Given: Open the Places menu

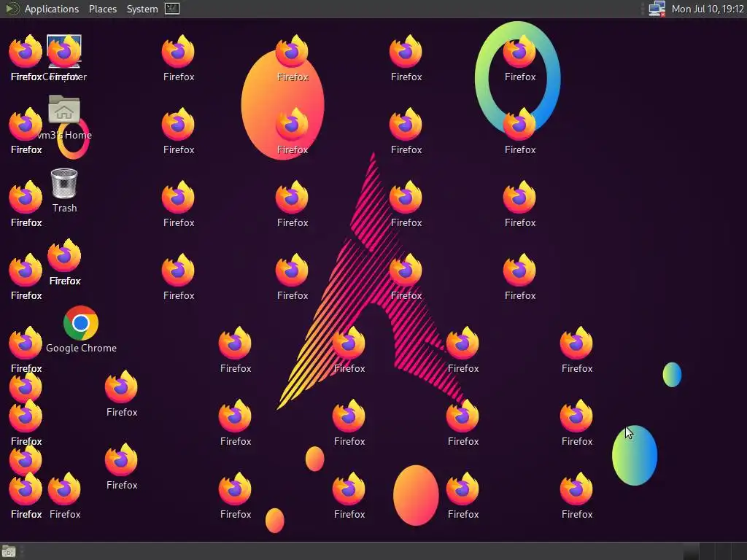Looking at the screenshot, I should click(x=102, y=9).
